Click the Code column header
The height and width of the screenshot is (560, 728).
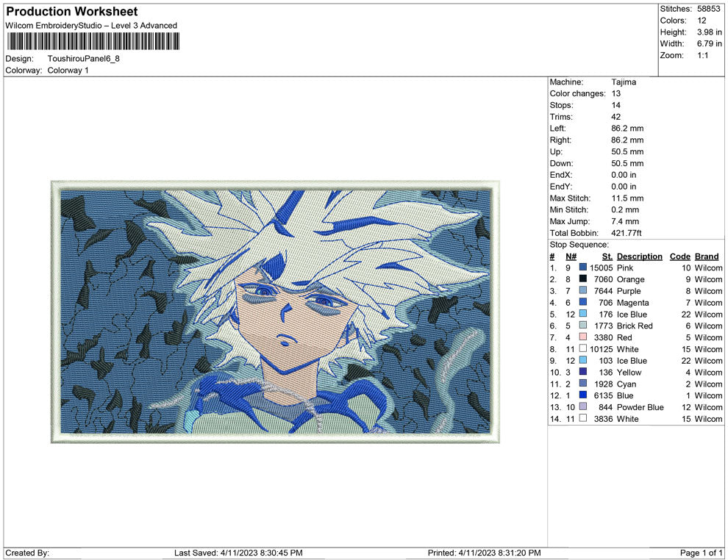(679, 256)
